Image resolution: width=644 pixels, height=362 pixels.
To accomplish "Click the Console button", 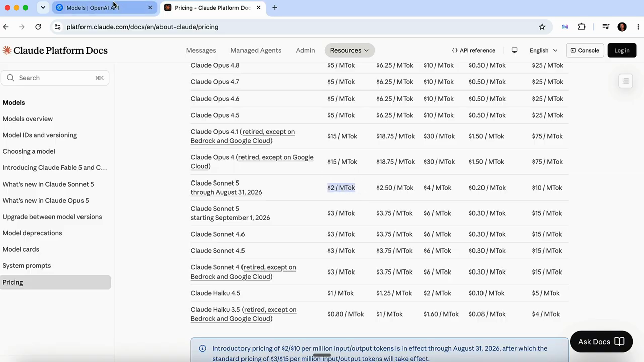I will 585,50.
